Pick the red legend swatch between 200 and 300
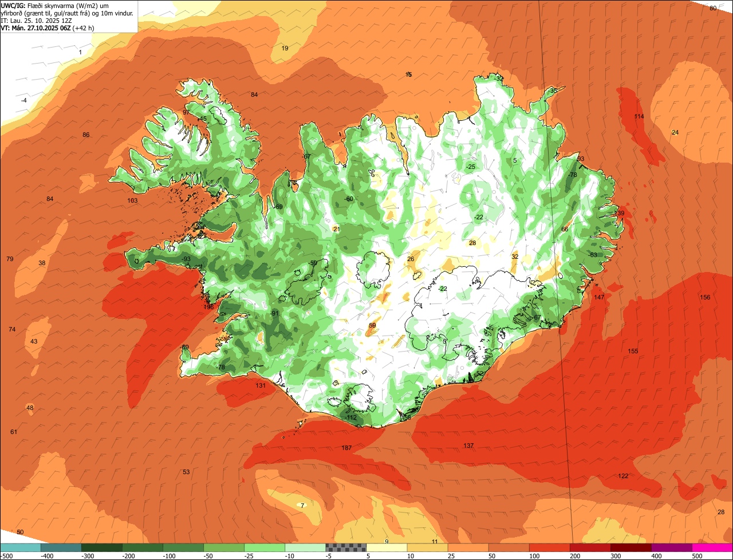Screen dimensions: 733x560 (590, 547)
